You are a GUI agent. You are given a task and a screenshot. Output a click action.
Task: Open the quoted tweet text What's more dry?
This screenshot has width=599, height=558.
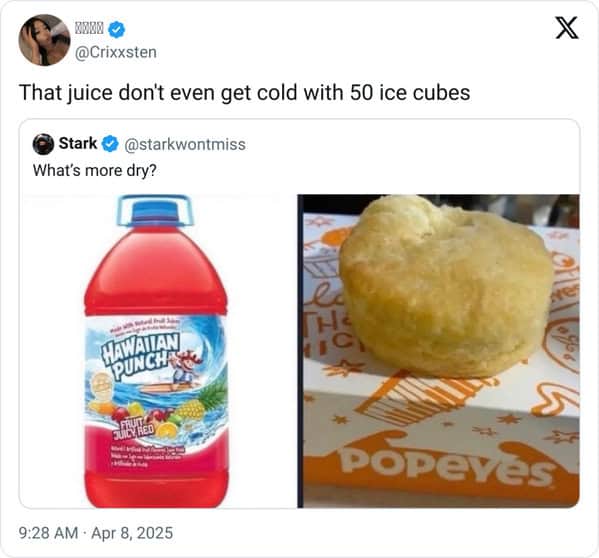coord(95,171)
